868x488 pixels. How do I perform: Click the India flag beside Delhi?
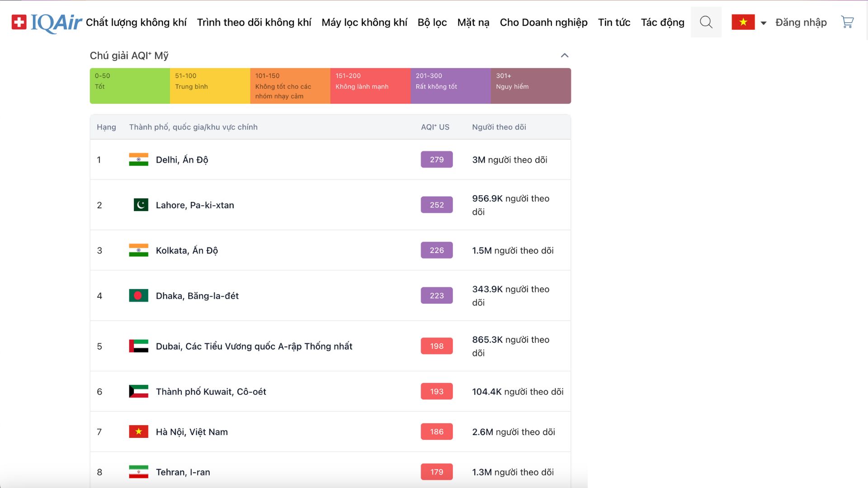pyautogui.click(x=138, y=160)
